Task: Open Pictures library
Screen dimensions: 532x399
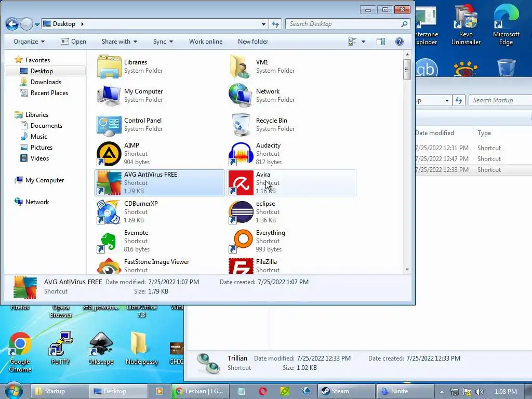Action: click(x=42, y=147)
